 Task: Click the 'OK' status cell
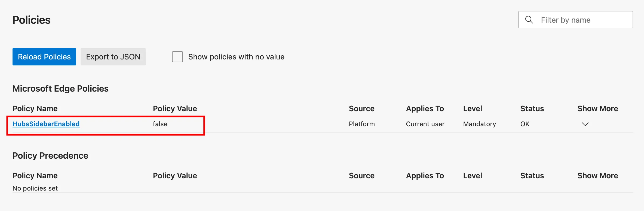pos(525,124)
